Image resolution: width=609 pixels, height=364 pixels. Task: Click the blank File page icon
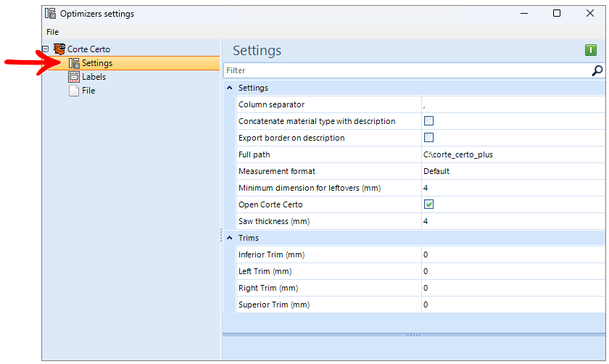pyautogui.click(x=74, y=91)
